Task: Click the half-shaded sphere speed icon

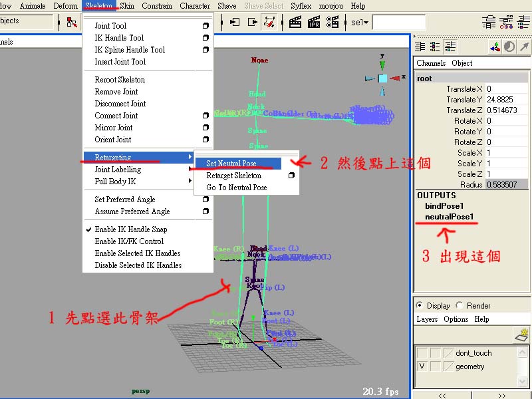Action: (509, 47)
